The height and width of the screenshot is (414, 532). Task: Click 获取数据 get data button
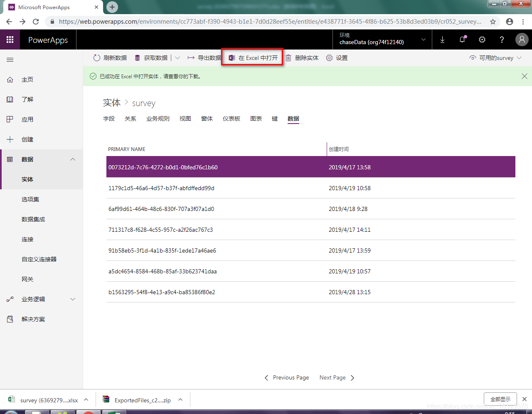[x=151, y=58]
